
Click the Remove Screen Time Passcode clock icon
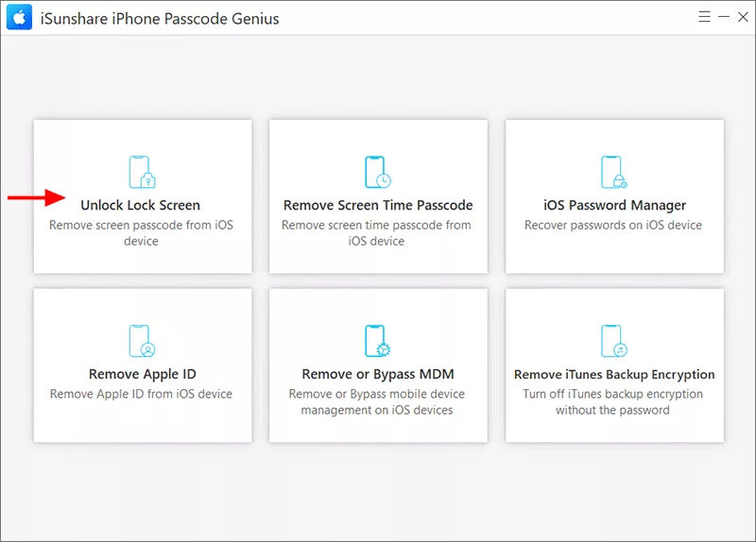click(377, 172)
